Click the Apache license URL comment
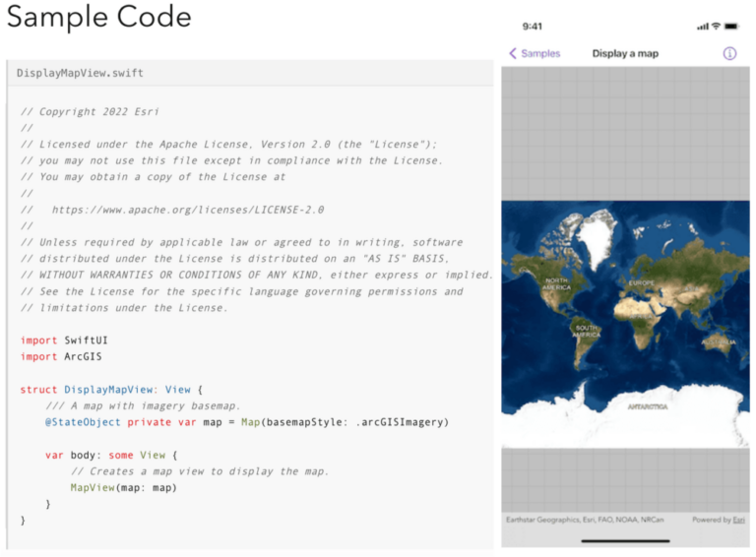 click(188, 210)
